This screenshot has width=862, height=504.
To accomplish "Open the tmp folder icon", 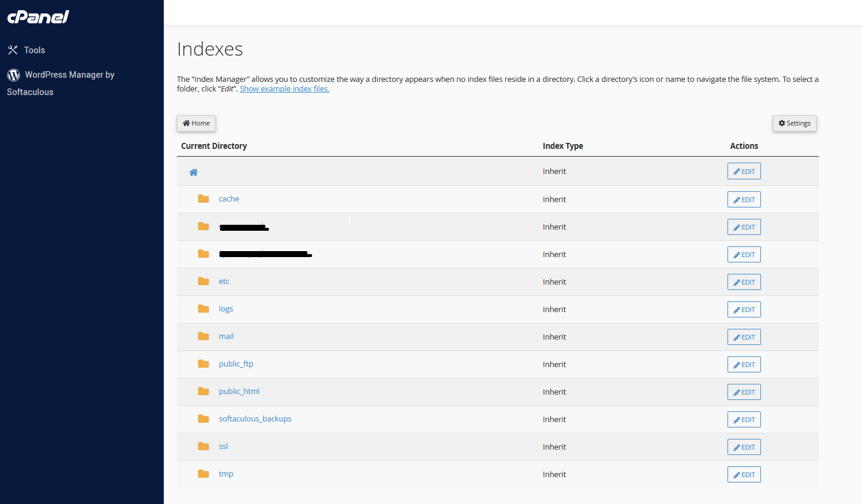I will click(203, 474).
